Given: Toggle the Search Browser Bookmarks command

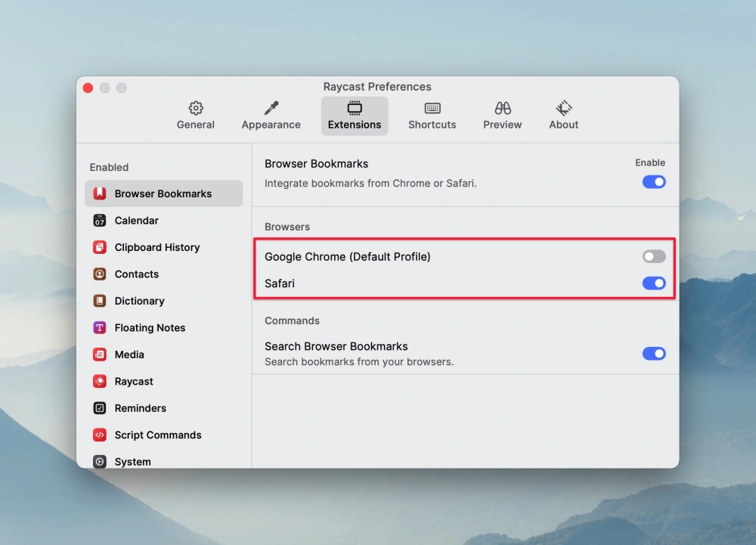Looking at the screenshot, I should click(654, 354).
